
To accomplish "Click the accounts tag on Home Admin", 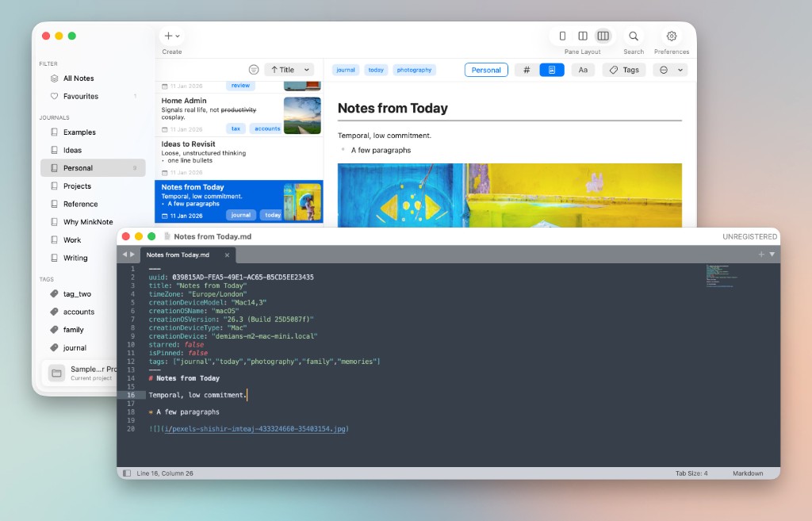I will pos(266,128).
